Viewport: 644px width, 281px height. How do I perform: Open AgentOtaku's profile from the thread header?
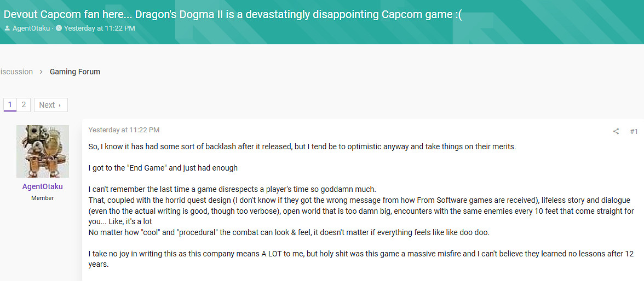click(x=31, y=28)
